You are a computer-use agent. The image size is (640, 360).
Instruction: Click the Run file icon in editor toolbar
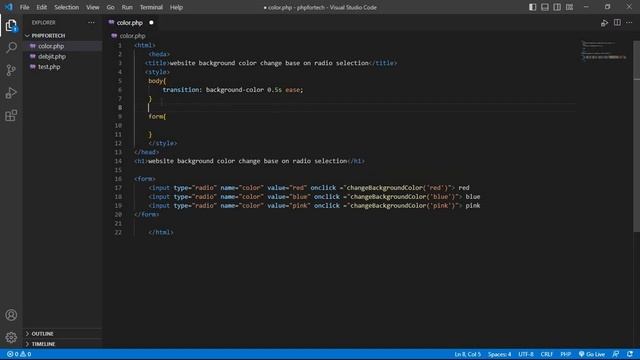tap(604, 23)
